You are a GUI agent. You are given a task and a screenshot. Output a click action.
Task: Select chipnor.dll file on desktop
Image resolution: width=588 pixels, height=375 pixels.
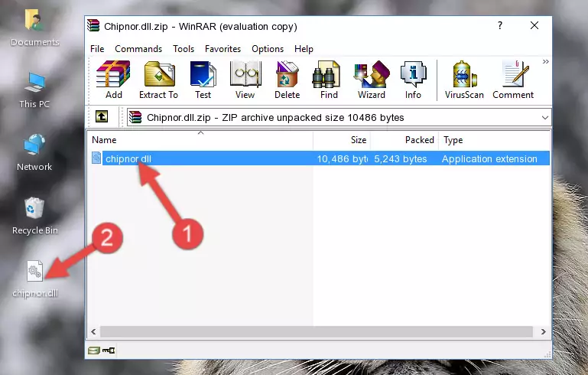click(35, 279)
